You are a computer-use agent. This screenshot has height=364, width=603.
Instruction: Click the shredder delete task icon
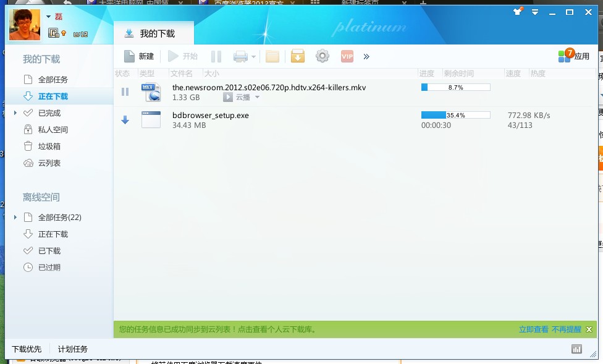[240, 56]
